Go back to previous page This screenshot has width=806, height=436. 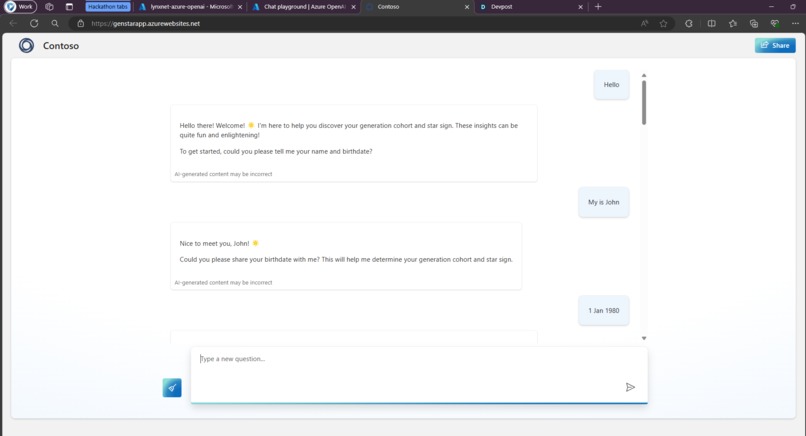(13, 23)
